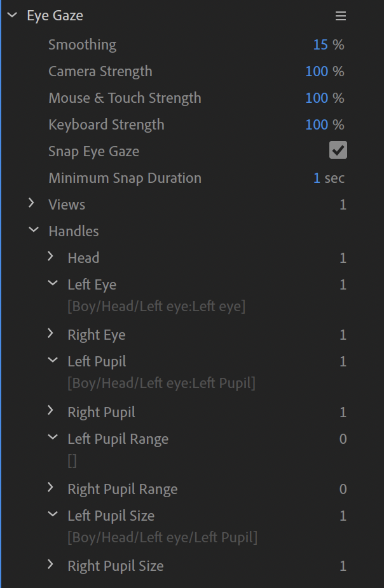Collapse the Handles section
The image size is (384, 588).
(33, 231)
